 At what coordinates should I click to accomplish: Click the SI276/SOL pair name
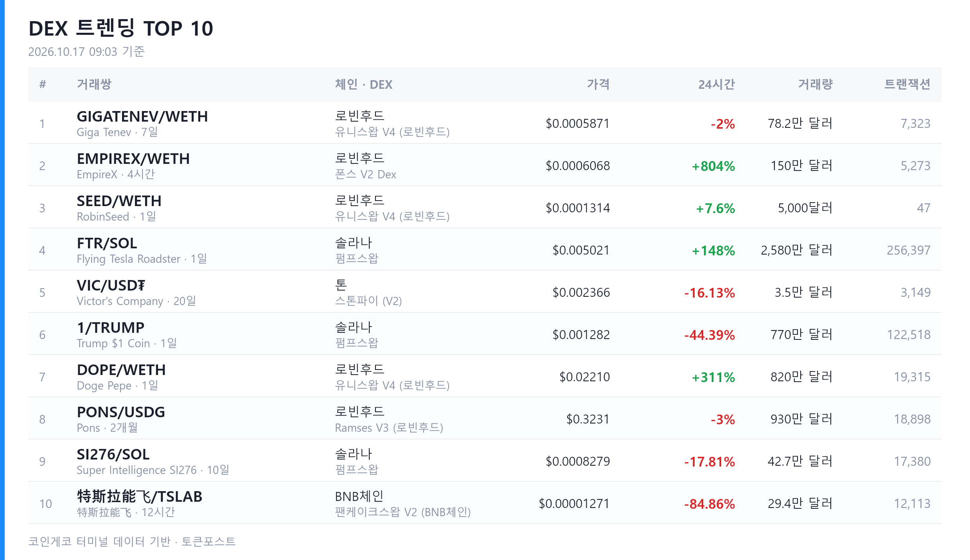[x=113, y=454]
